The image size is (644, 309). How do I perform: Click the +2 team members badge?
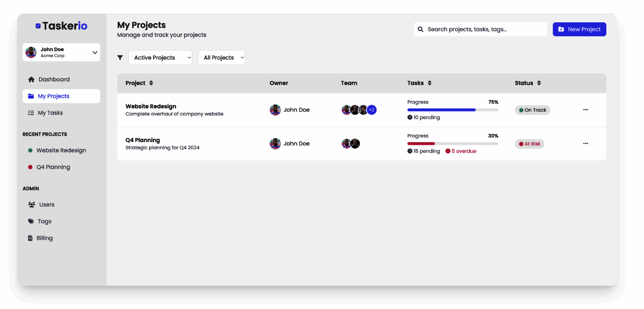tap(372, 110)
